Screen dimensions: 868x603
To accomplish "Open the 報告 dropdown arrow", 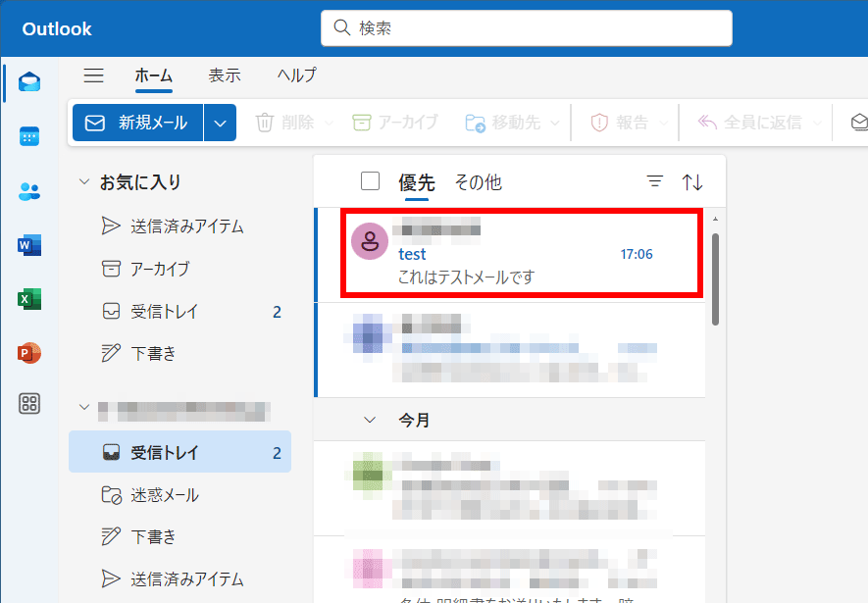I will [664, 123].
